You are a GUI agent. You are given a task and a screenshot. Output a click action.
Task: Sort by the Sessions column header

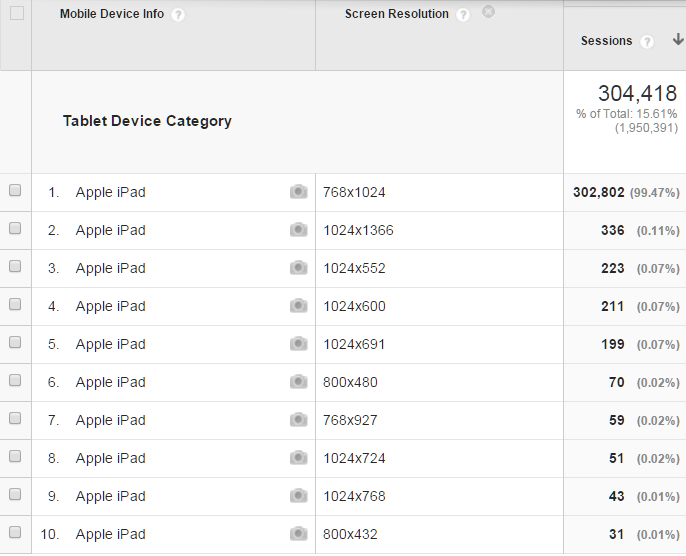click(606, 41)
